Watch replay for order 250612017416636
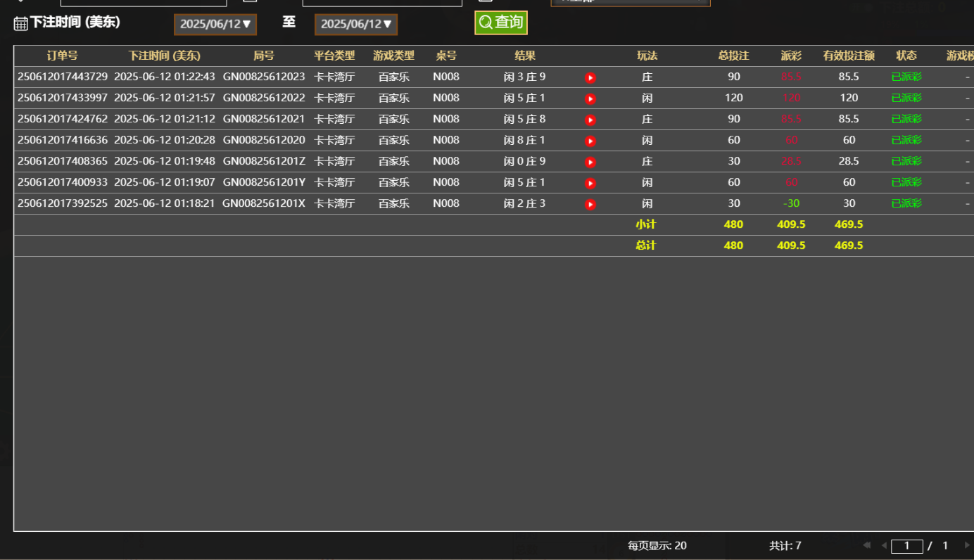974x560 pixels. 590,141
